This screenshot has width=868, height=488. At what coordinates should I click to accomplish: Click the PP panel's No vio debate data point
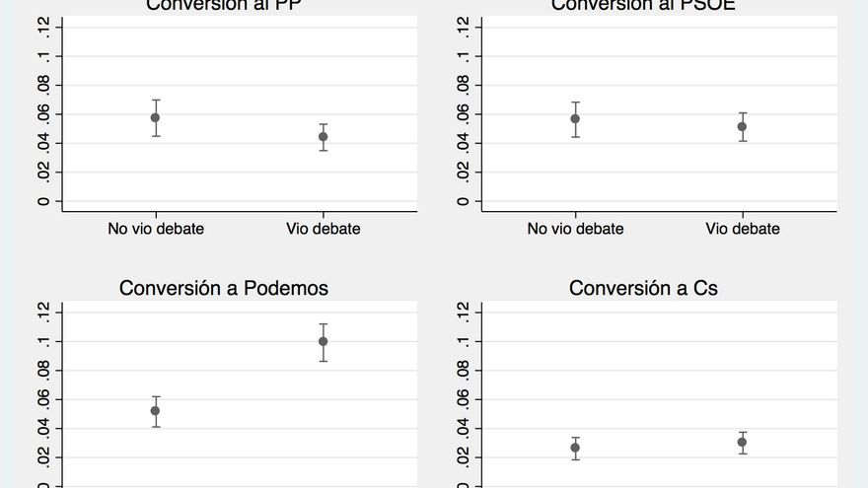(156, 117)
